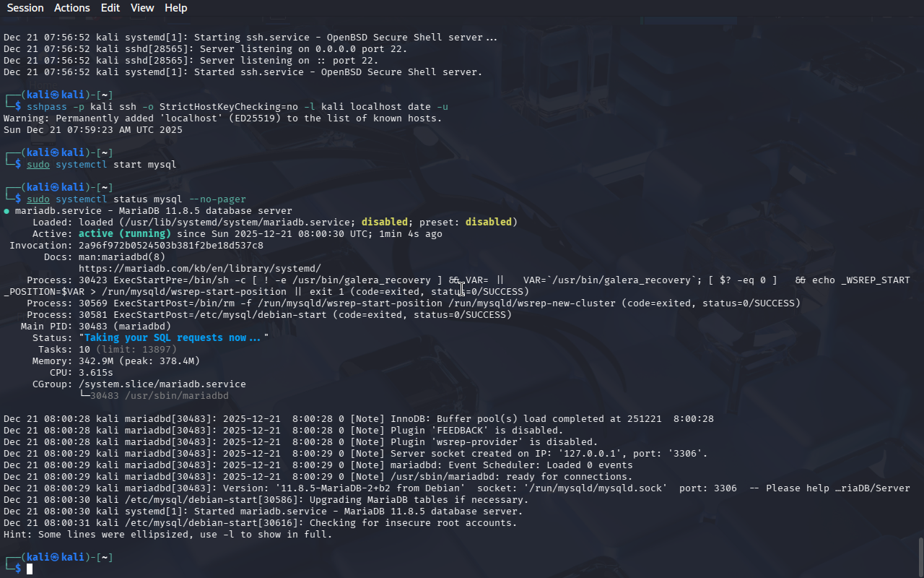Viewport: 924px width, 578px height.
Task: Open the Help menu
Action: click(176, 8)
